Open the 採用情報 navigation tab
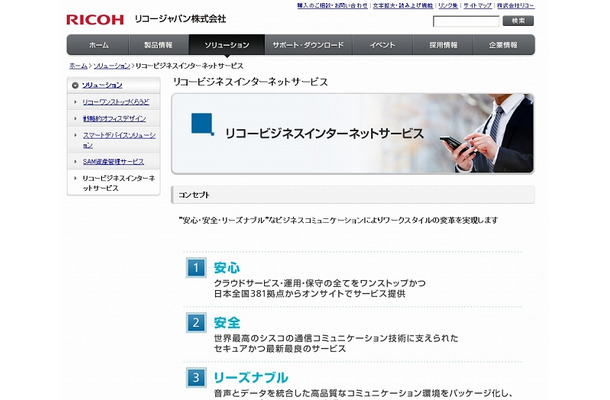 (443, 45)
